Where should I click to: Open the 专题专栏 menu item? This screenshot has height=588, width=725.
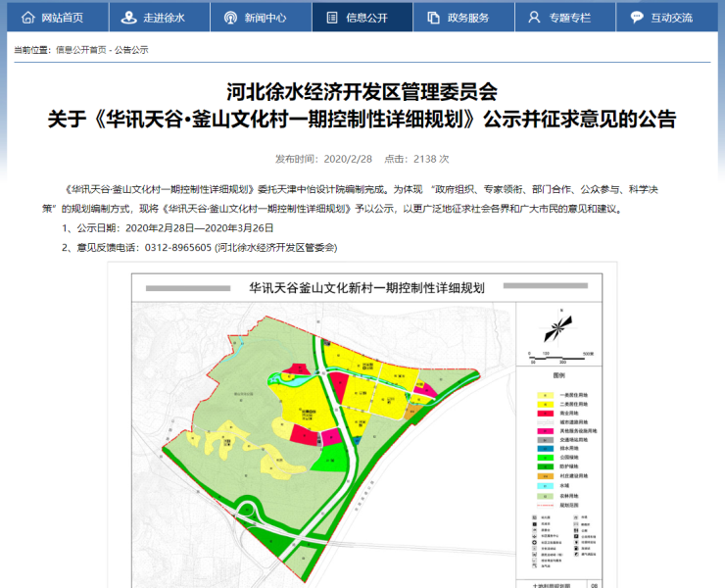(565, 17)
